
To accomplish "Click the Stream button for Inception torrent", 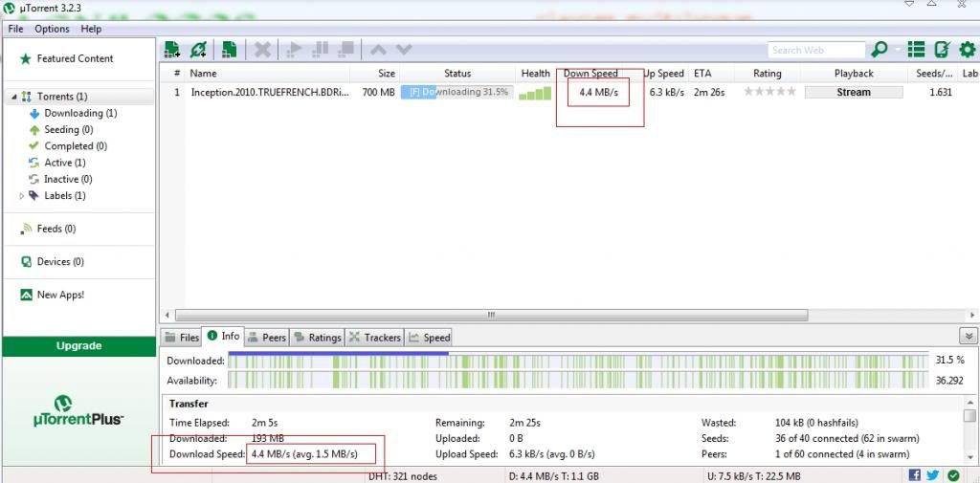I will (853, 93).
